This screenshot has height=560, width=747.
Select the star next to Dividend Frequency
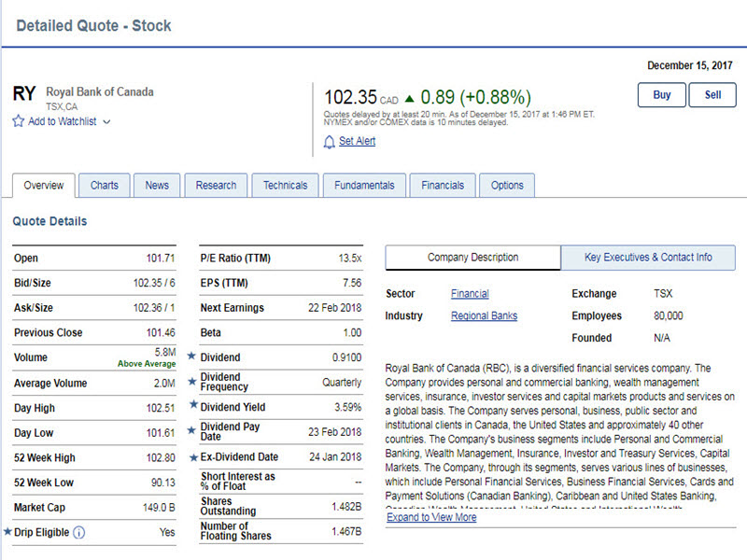pos(193,382)
